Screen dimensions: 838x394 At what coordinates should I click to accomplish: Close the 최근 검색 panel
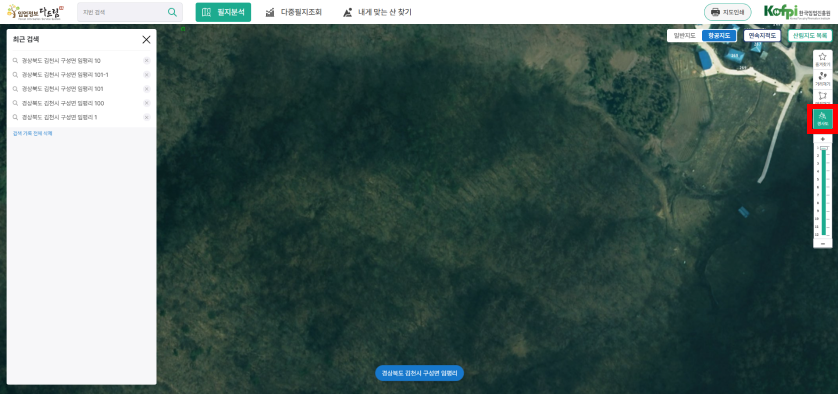tap(146, 40)
